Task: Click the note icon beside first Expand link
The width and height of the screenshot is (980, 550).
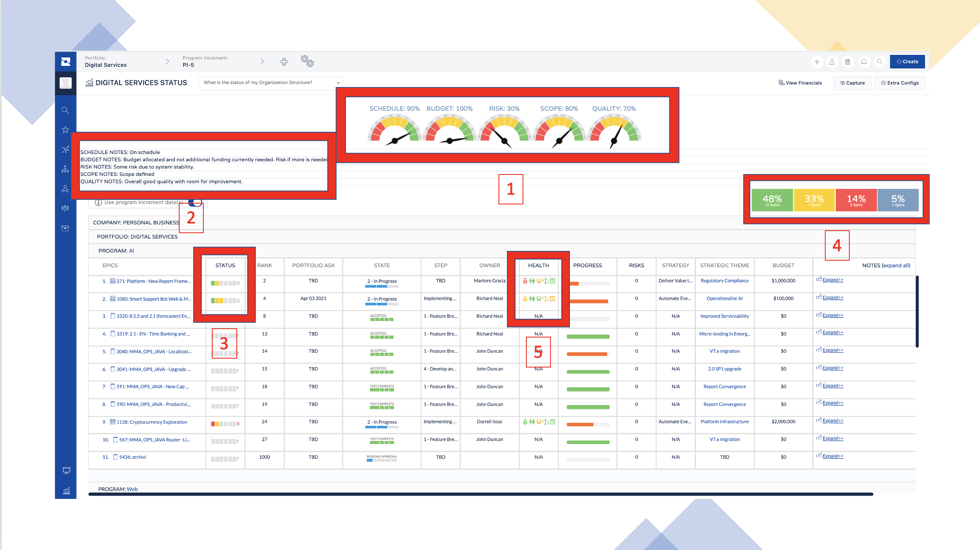Action: click(819, 279)
